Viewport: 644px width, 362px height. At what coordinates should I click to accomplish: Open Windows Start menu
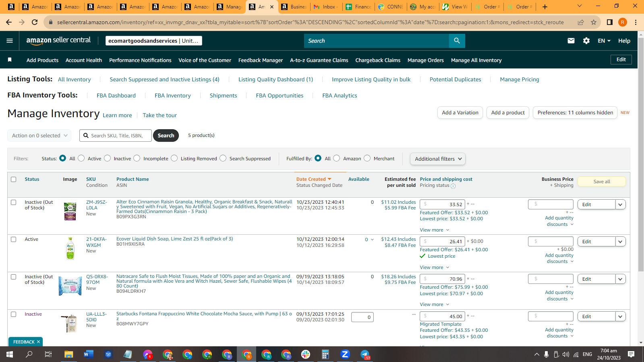(x=10, y=354)
